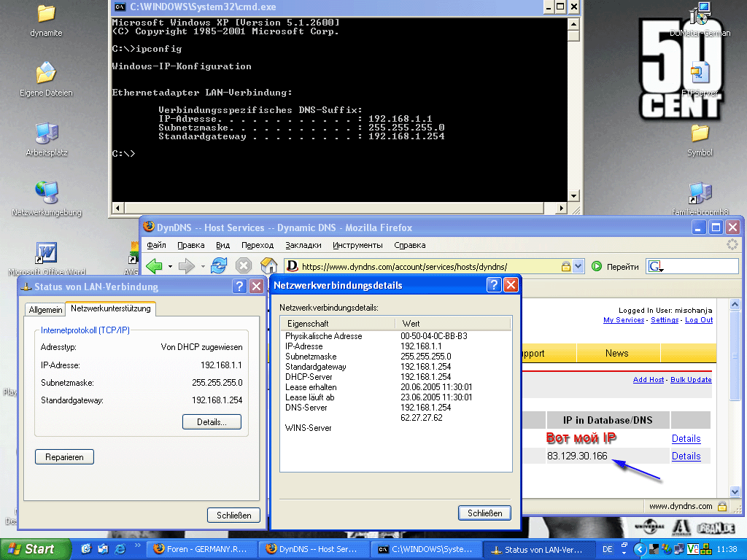Click the News tab on DynDNS page
This screenshot has height=560, width=747.
click(x=617, y=353)
